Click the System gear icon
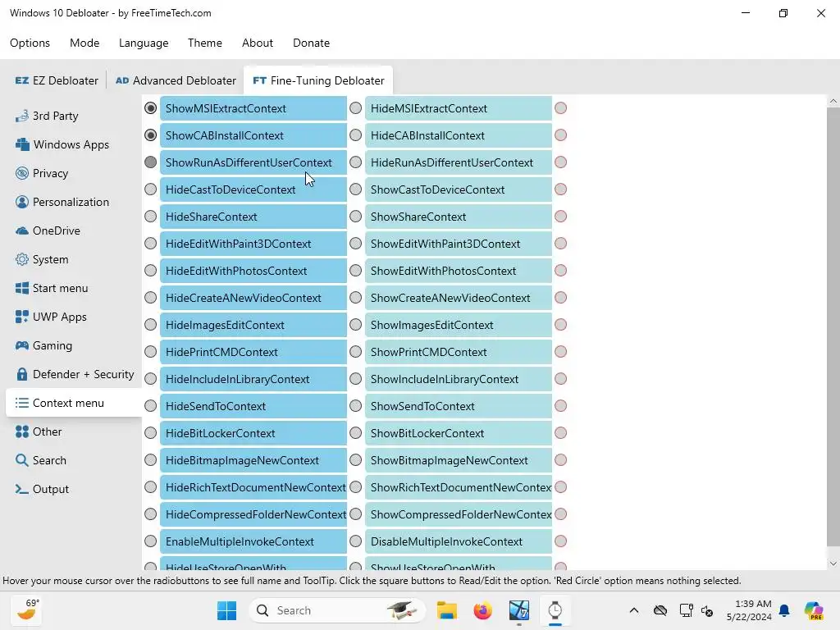The width and height of the screenshot is (840, 630). pyautogui.click(x=22, y=259)
